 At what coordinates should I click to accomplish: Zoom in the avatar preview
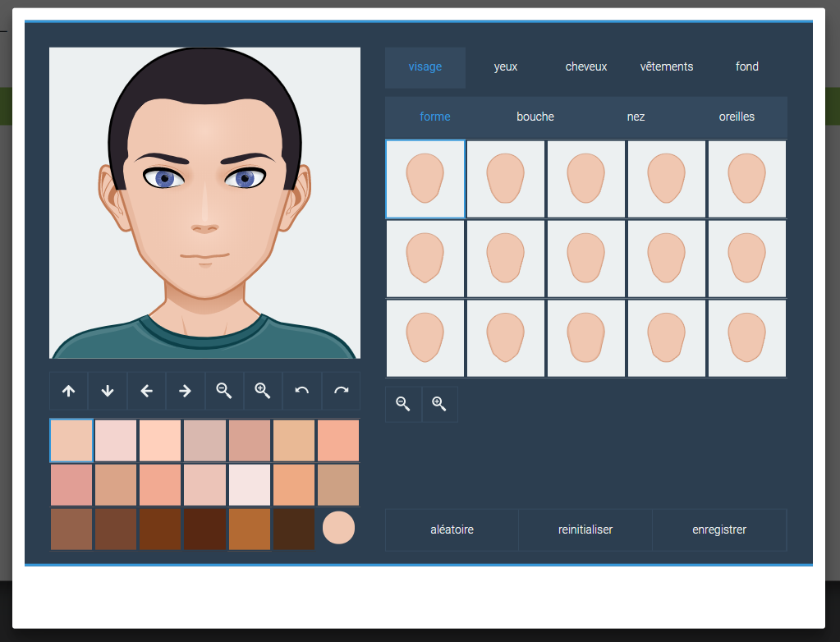(263, 391)
